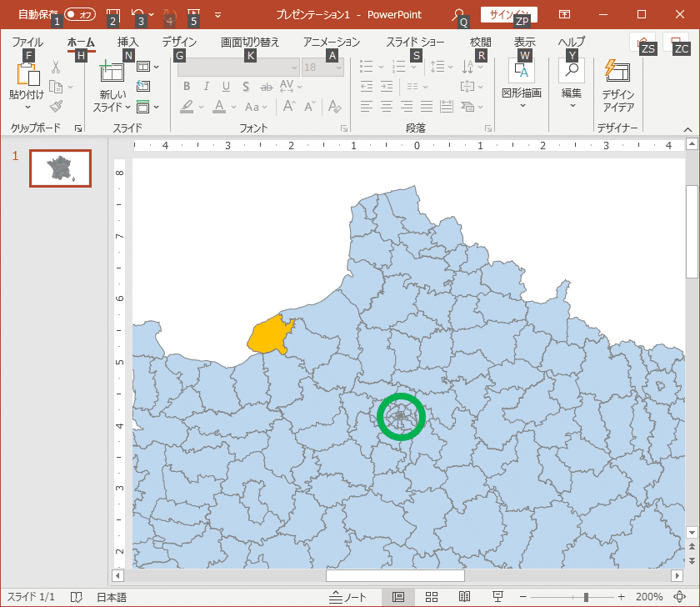700x607 pixels.
Task: Open the Character Spacing AV dropdown
Action: pos(291,87)
